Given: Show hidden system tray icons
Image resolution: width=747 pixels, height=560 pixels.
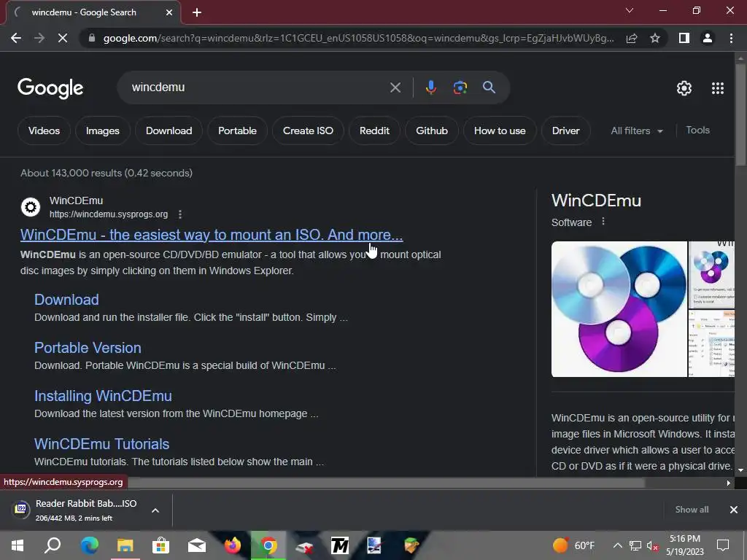Looking at the screenshot, I should 617,545.
